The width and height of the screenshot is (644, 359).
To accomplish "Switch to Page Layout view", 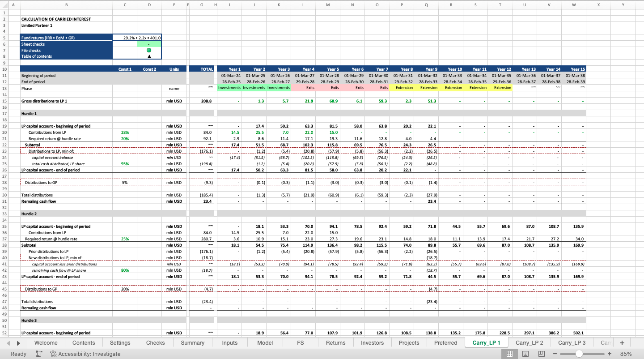I will pyautogui.click(x=525, y=354).
